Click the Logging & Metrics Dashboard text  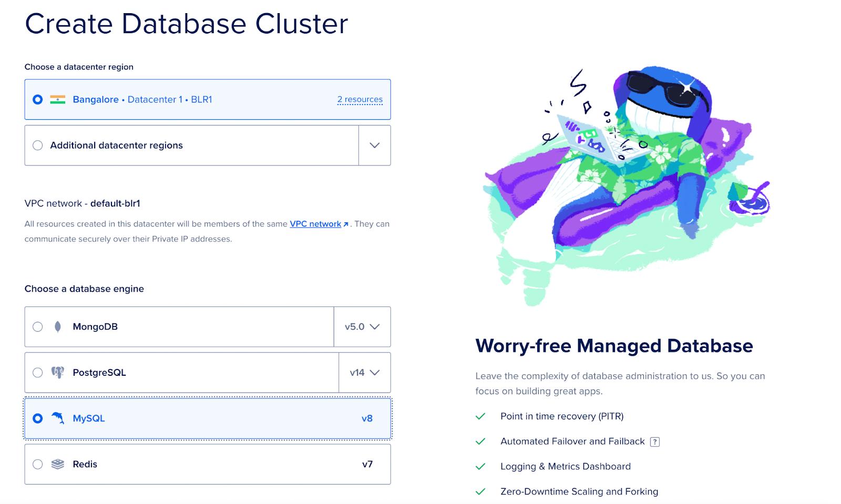point(566,467)
